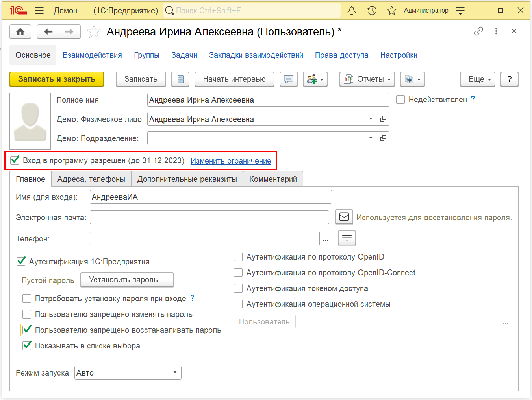Enable Потребовать установку пароля при входе
Image resolution: width=532 pixels, height=400 pixels.
click(x=27, y=299)
